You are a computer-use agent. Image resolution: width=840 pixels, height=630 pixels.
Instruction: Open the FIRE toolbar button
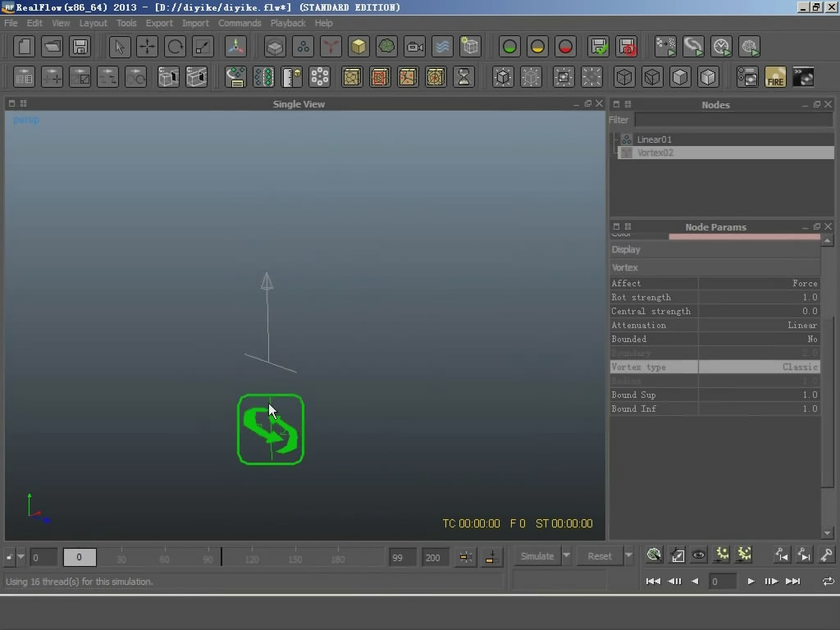[775, 77]
